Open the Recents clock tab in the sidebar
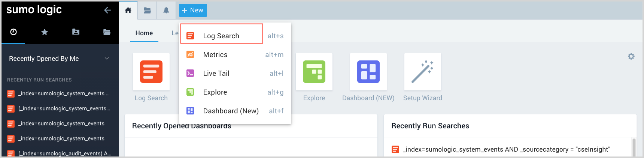This screenshot has height=158, width=644. [13, 32]
